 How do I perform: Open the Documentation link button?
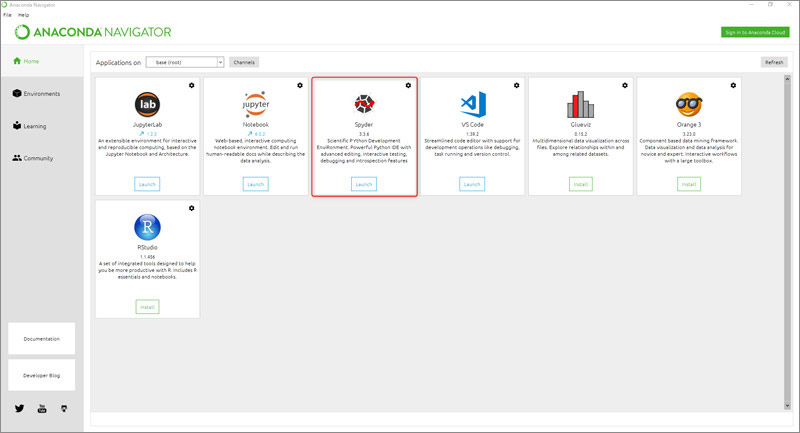[41, 339]
